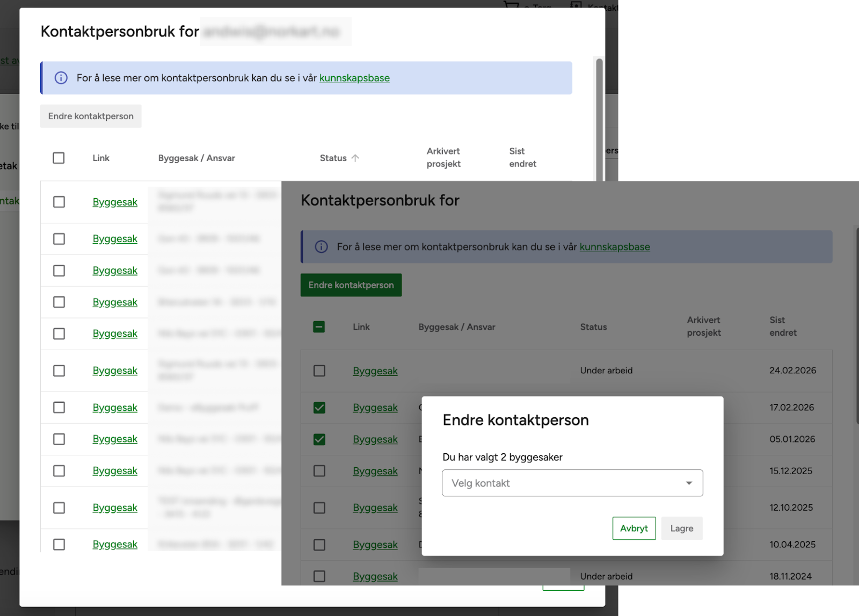Check the empty select-all checkbox beside Link header
The image size is (859, 616).
coord(59,158)
